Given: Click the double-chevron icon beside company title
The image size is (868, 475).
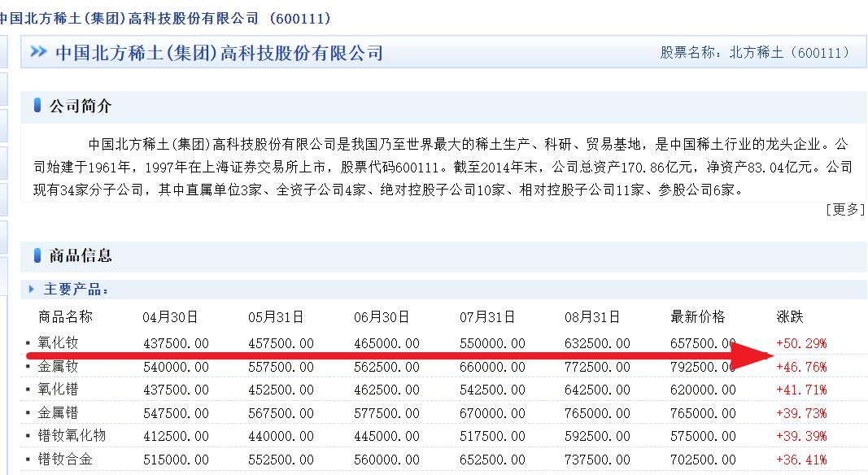Looking at the screenshot, I should click(38, 51).
